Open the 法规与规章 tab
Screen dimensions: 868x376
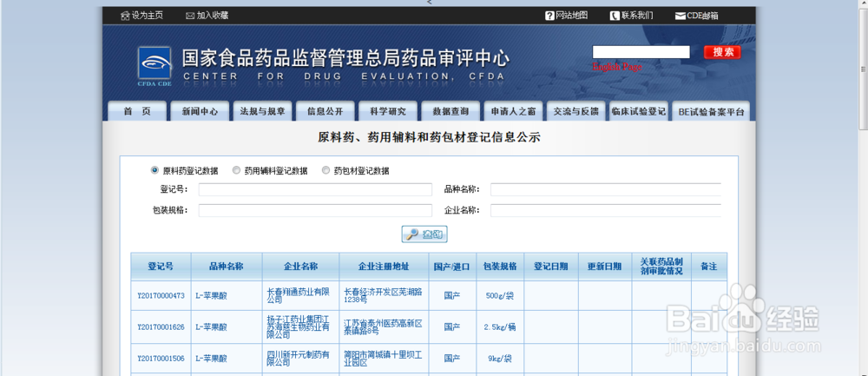point(262,111)
